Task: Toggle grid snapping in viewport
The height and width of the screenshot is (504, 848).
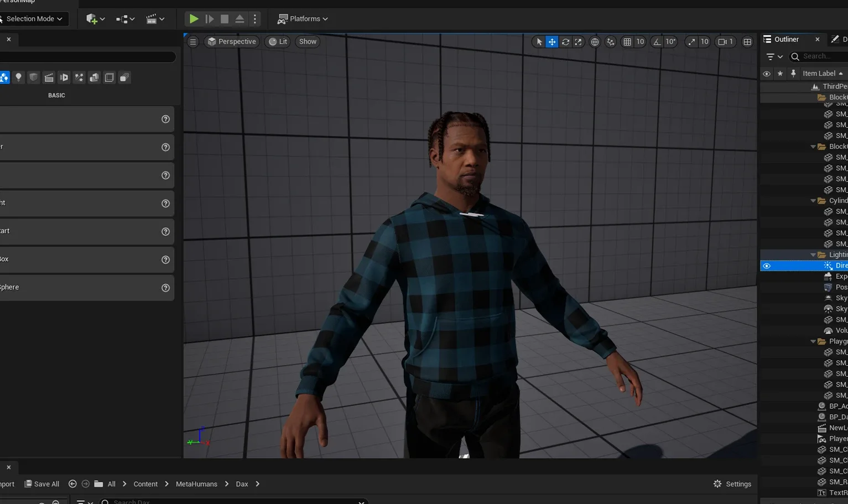Action: coord(627,41)
